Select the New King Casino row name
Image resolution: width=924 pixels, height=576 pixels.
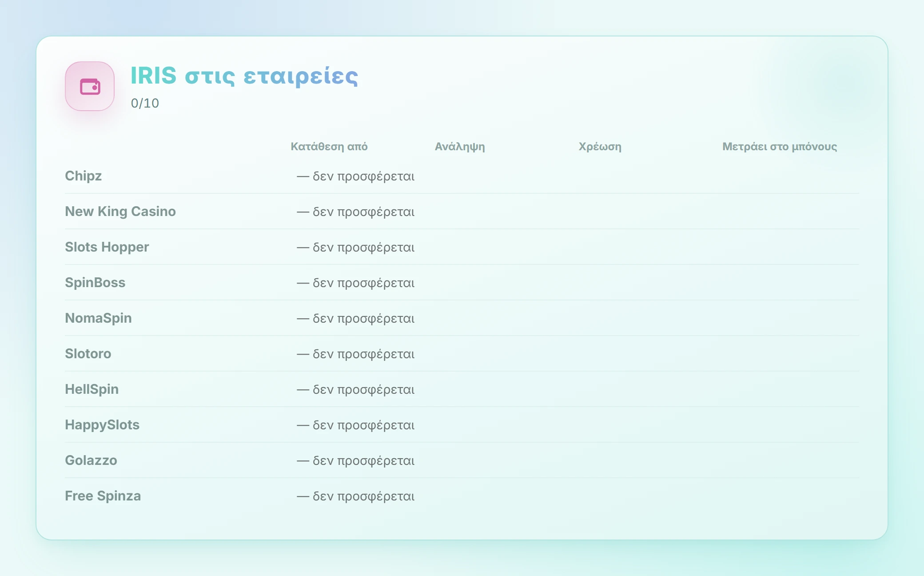pyautogui.click(x=120, y=212)
